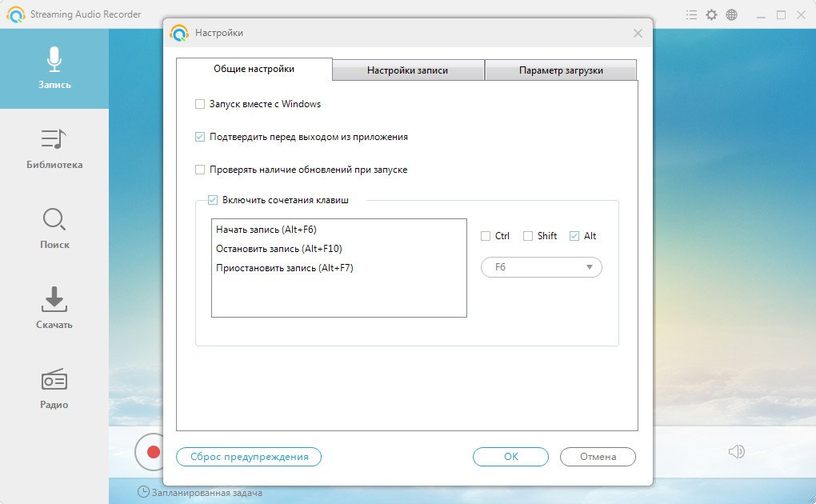This screenshot has width=816, height=504.
Task: Enable Запуск вместе с Windows checkbox
Action: 200,104
